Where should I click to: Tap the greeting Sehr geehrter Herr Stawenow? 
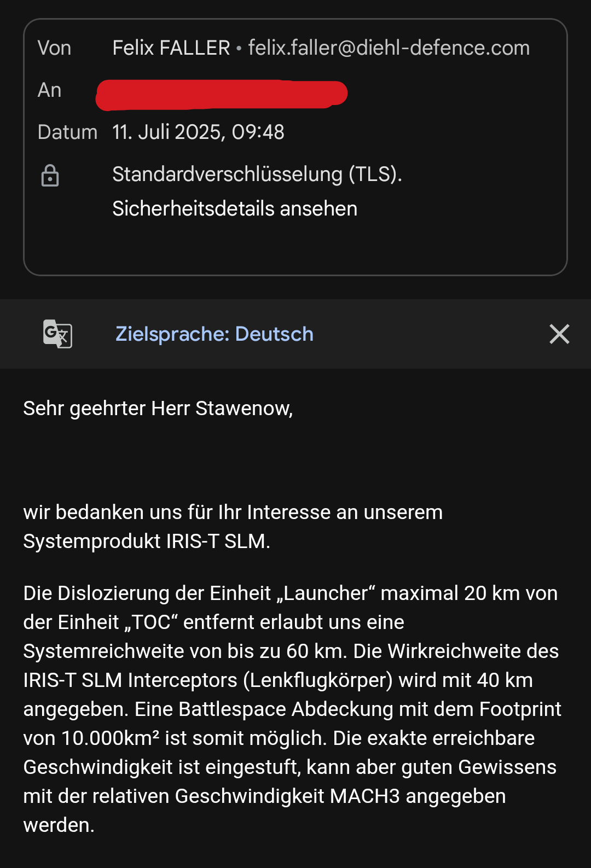tap(158, 408)
